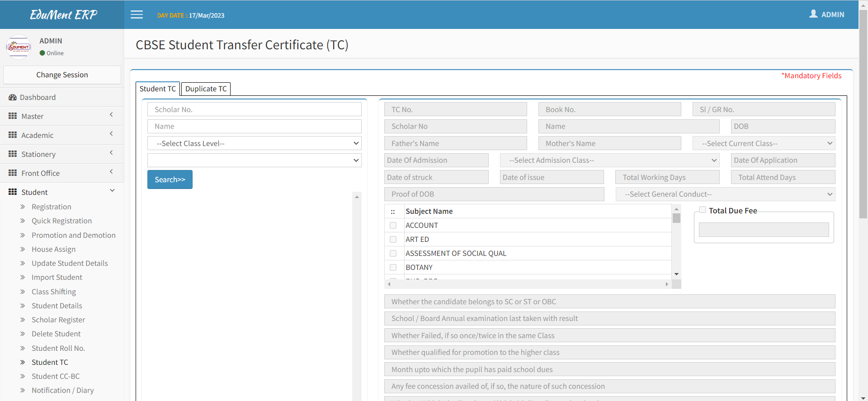Click the admin user profile icon
868x401 pixels.
(813, 14)
